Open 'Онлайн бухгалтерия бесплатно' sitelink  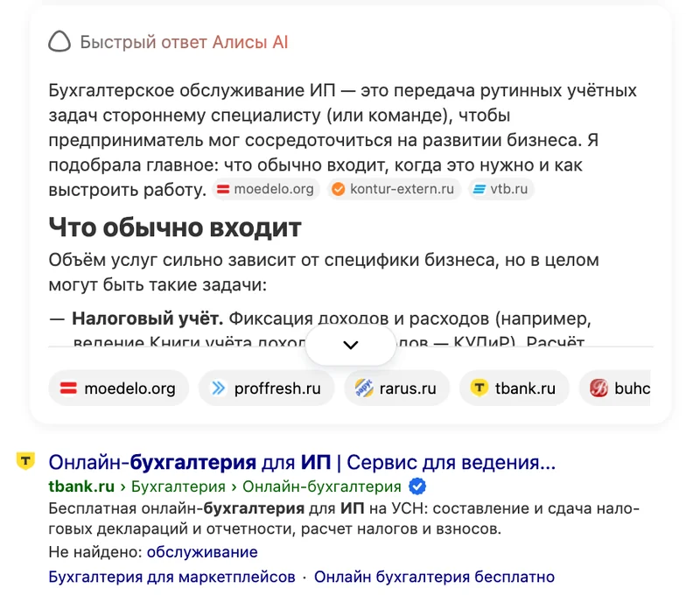pyautogui.click(x=434, y=577)
